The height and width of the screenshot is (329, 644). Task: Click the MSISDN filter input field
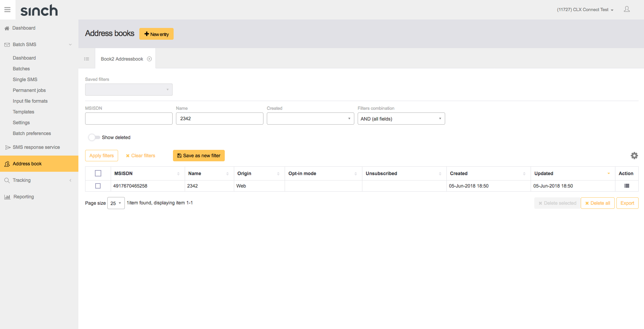(x=129, y=119)
